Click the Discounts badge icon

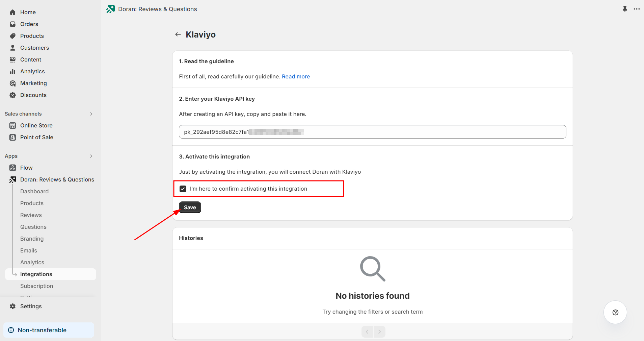[13, 95]
